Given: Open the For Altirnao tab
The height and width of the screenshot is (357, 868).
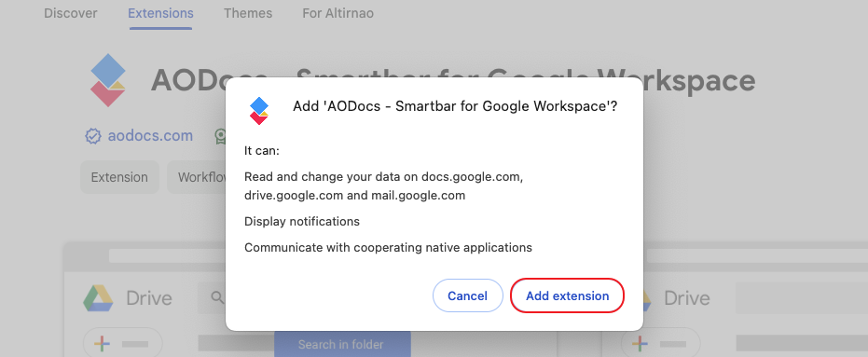Looking at the screenshot, I should click(x=338, y=13).
